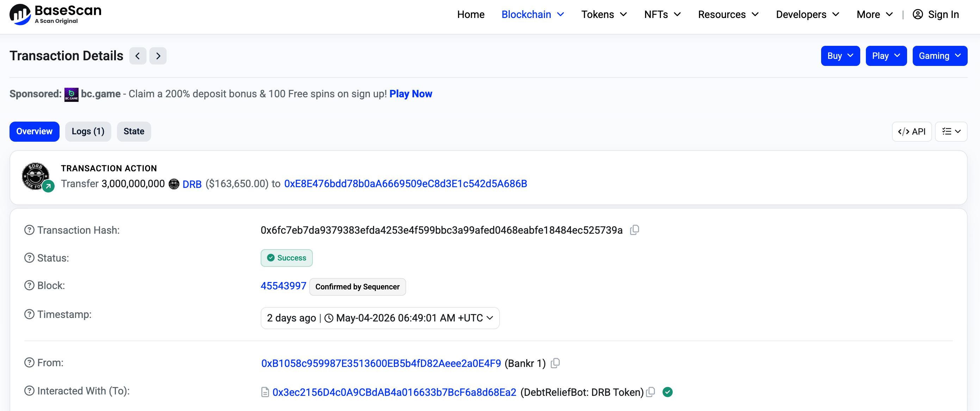Copy the transaction hash to clipboard
Viewport: 980px width, 411px height.
(x=634, y=230)
